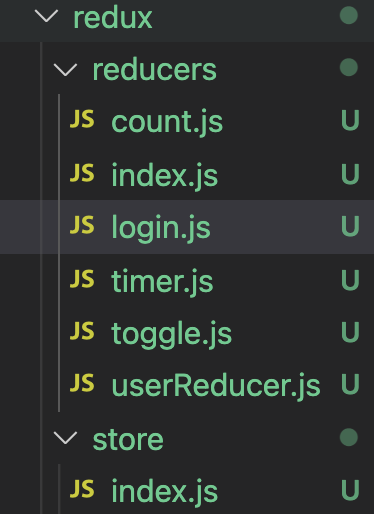This screenshot has width=374, height=514.
Task: Select the reducers folder name
Action: (x=154, y=70)
